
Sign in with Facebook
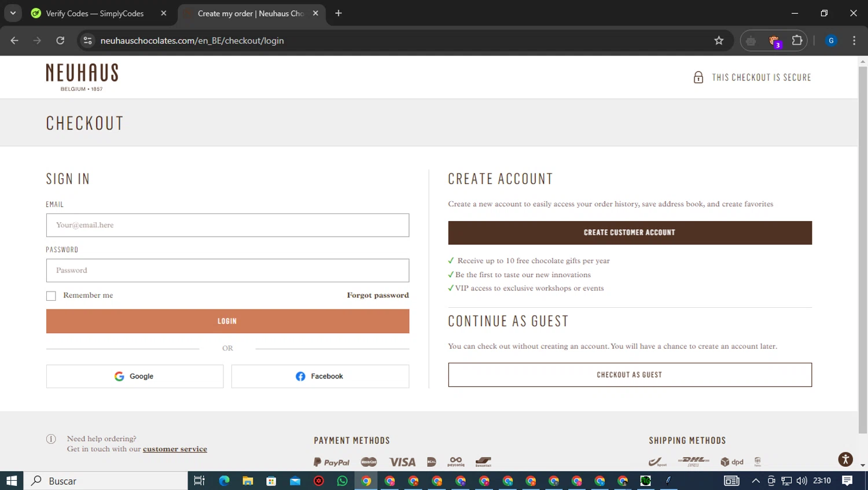click(x=320, y=376)
